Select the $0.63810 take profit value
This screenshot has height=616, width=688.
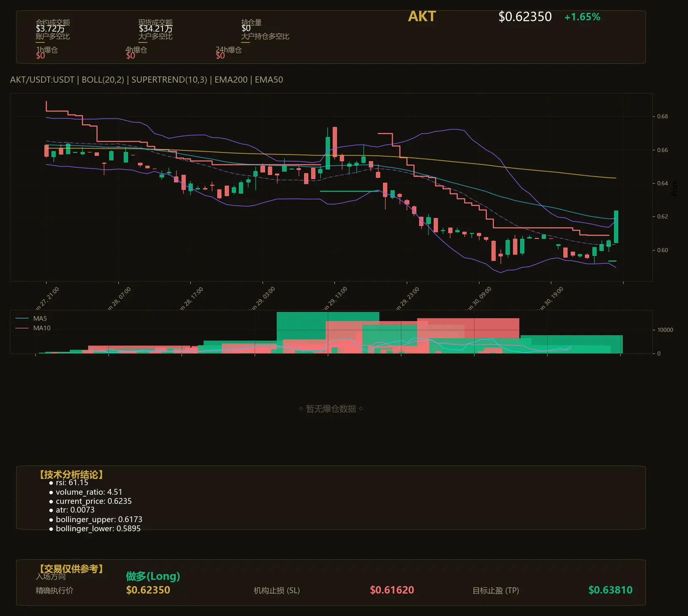(610, 590)
